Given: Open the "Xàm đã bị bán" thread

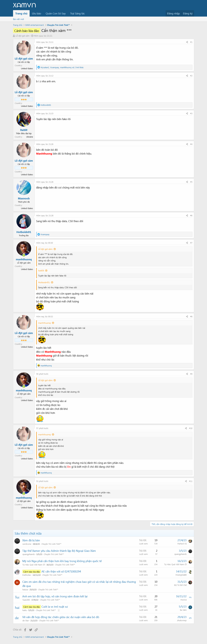Looking at the screenshot, I should (x=31, y=540).
